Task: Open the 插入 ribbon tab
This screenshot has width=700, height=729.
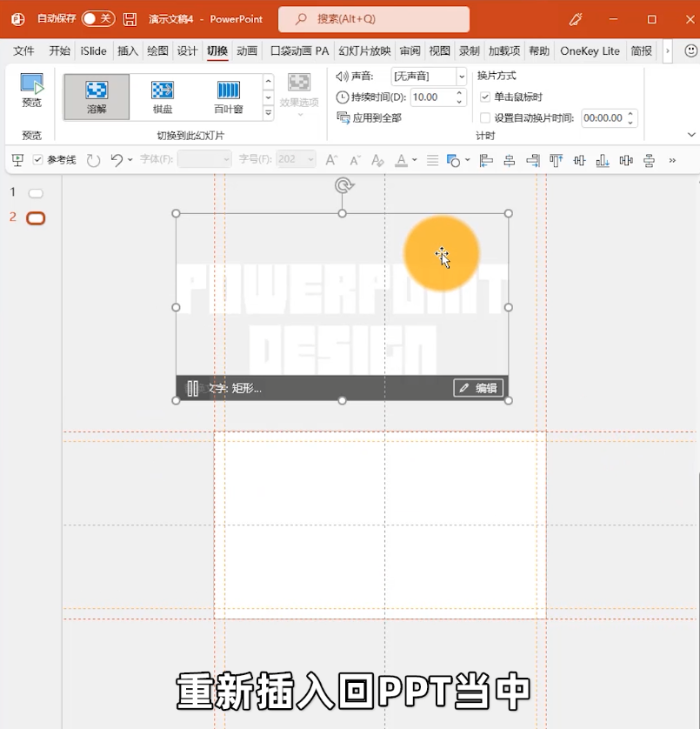Action: (x=128, y=51)
